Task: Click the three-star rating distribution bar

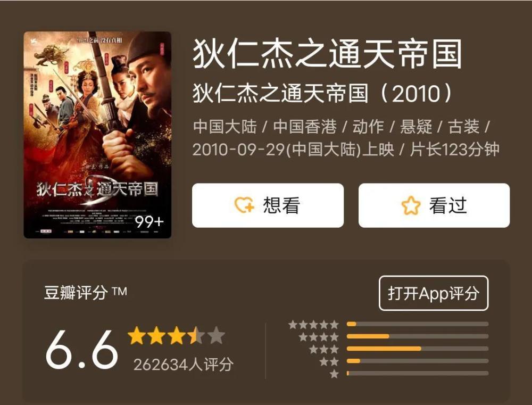Action: [x=417, y=349]
